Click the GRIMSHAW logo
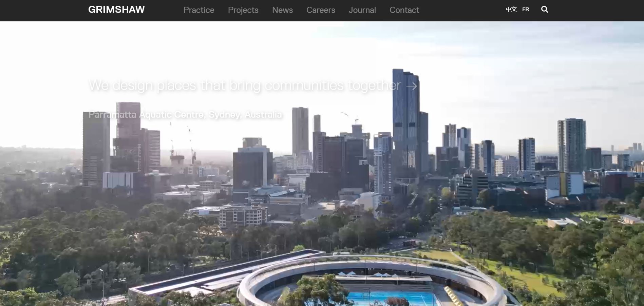Screen dimensions: 644x306 [x=116, y=9]
